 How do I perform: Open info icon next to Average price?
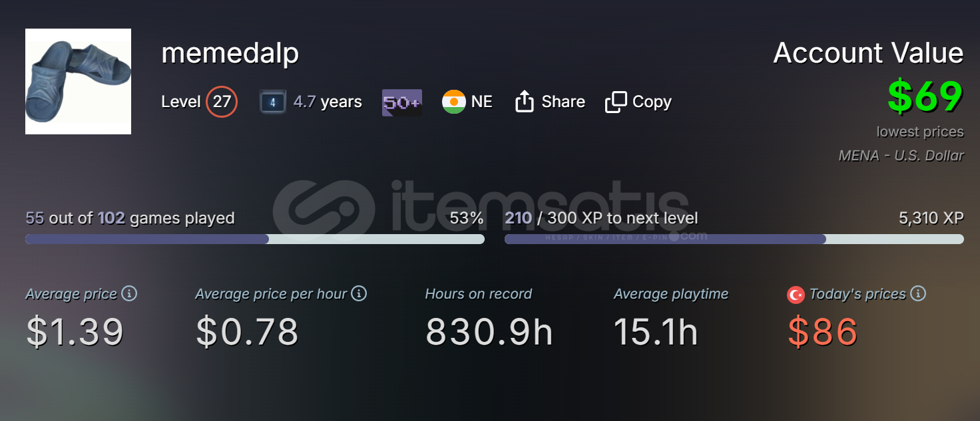tap(130, 293)
